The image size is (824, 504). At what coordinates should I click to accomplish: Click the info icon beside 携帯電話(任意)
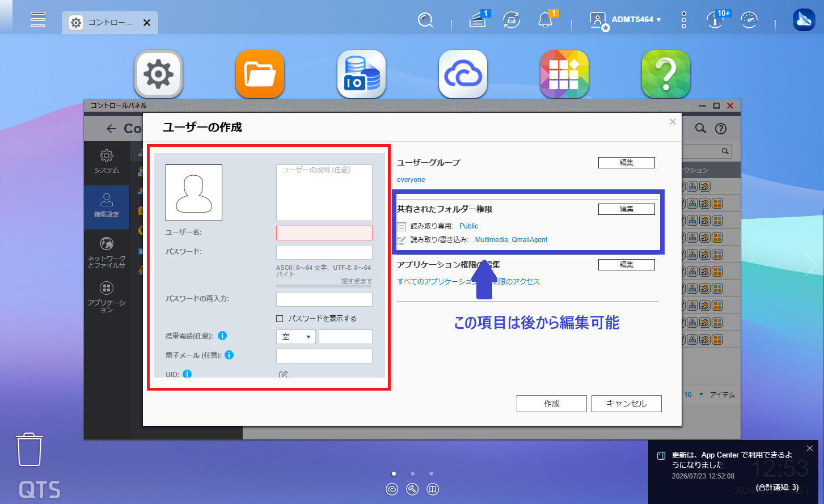(x=222, y=336)
